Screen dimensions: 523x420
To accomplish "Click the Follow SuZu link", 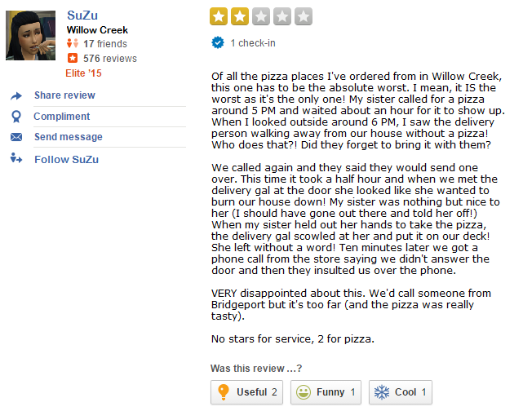I will pos(66,159).
